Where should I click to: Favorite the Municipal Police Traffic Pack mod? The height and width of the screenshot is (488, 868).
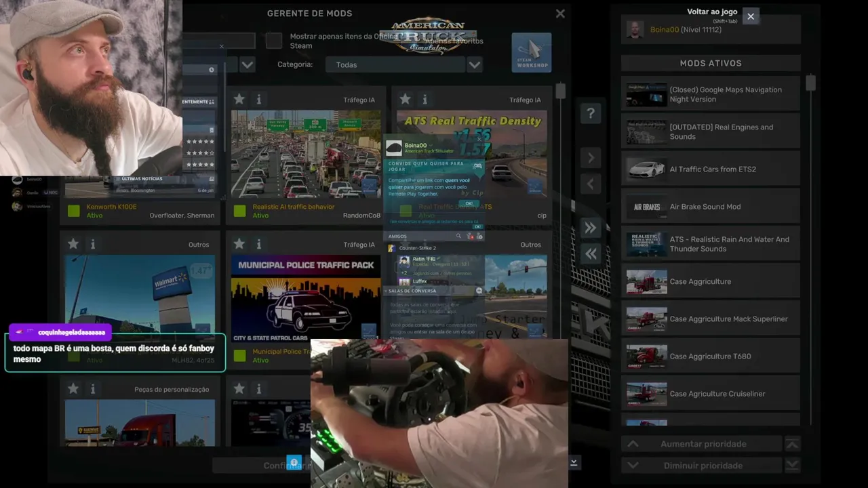[239, 244]
